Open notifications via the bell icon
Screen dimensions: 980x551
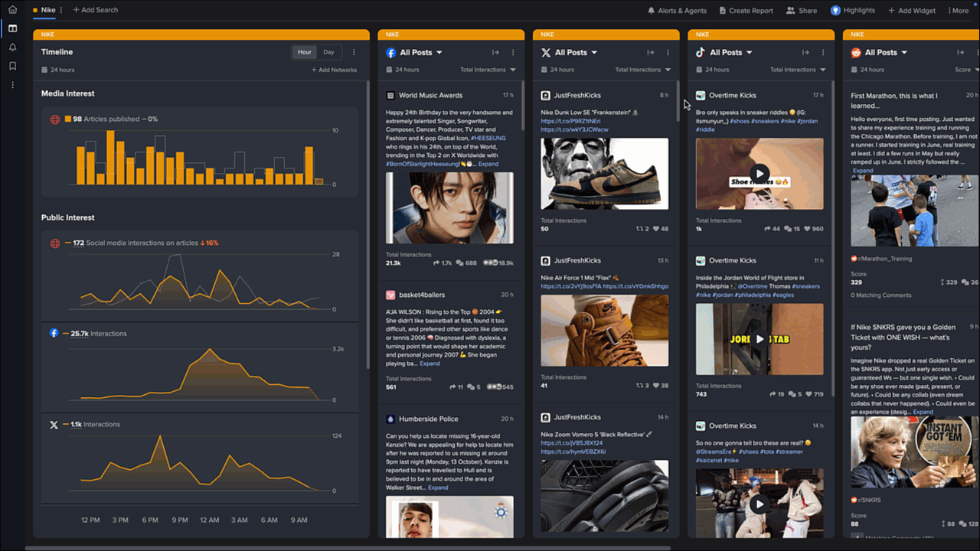tap(11, 47)
